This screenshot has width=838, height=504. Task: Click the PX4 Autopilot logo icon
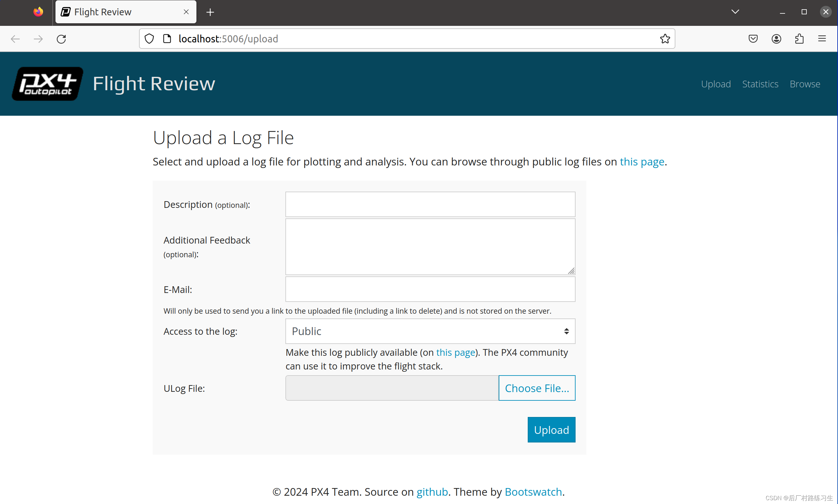click(47, 84)
